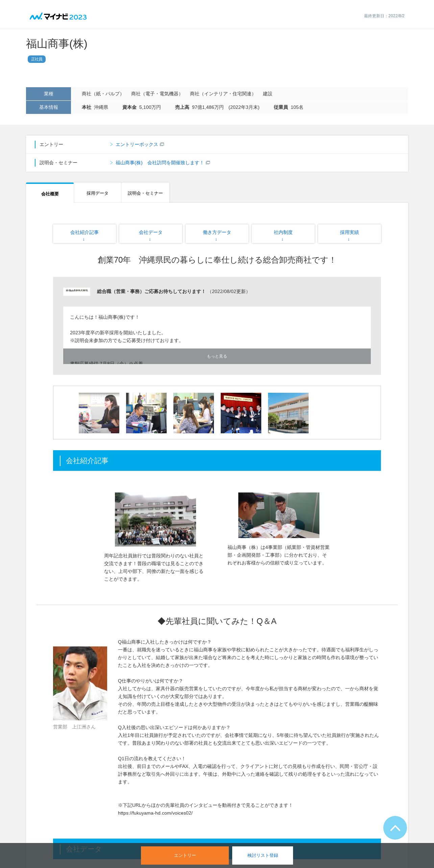This screenshot has height=868, width=434.
Task: Click the 本社 沖縄県 value
Action: tap(95, 107)
